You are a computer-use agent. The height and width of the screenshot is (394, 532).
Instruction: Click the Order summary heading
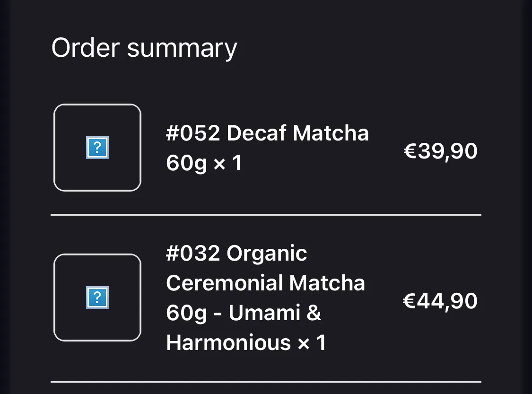pyautogui.click(x=144, y=48)
